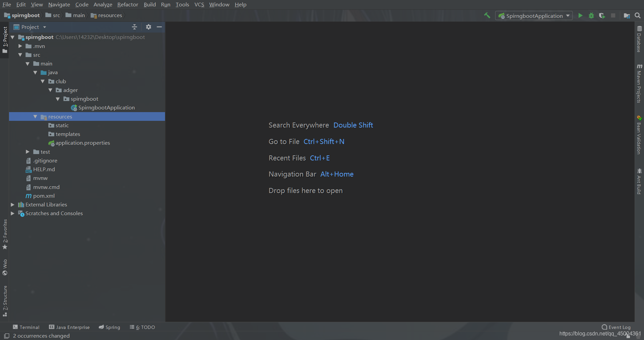Collapse the src folder
This screenshot has height=340, width=644.
tap(20, 55)
